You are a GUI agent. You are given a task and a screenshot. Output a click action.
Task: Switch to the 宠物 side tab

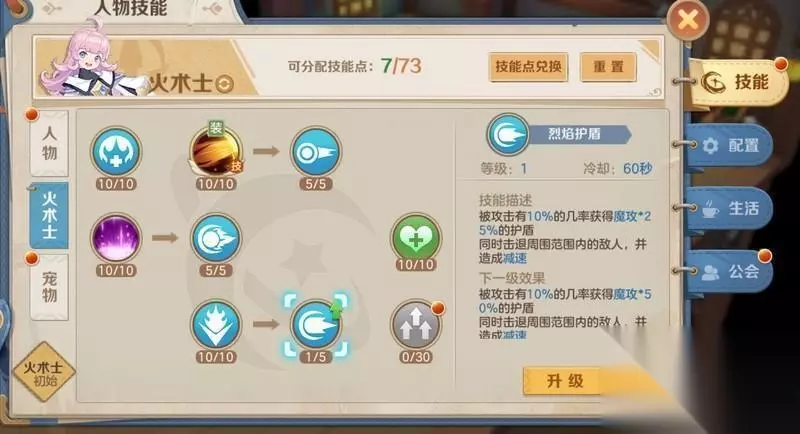tap(49, 287)
